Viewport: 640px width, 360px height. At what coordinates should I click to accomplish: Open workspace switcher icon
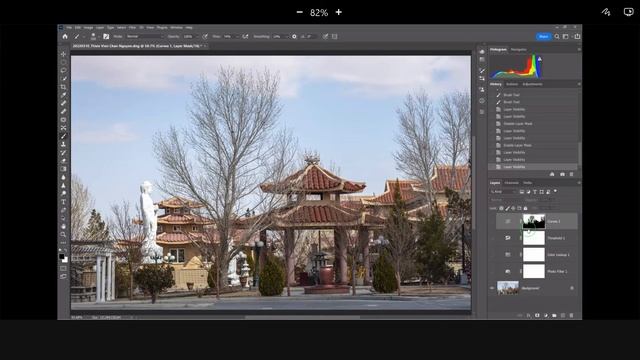(x=566, y=36)
